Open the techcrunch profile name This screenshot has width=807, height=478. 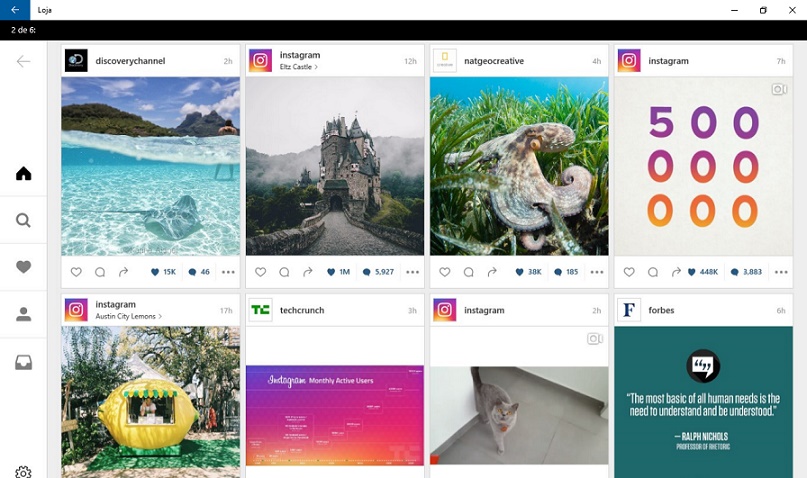[301, 310]
